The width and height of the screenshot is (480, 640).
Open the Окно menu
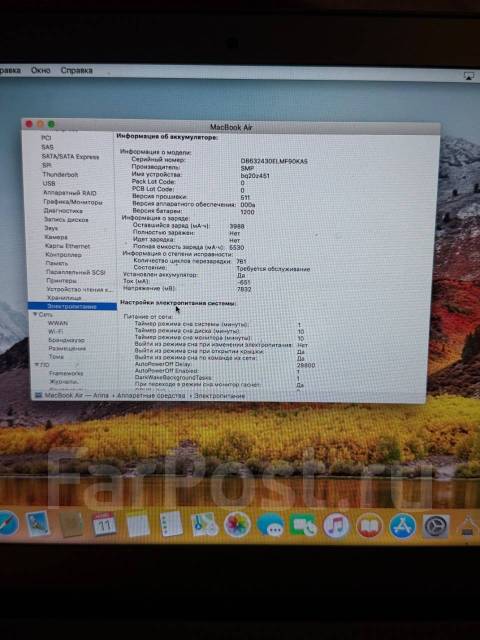point(40,70)
